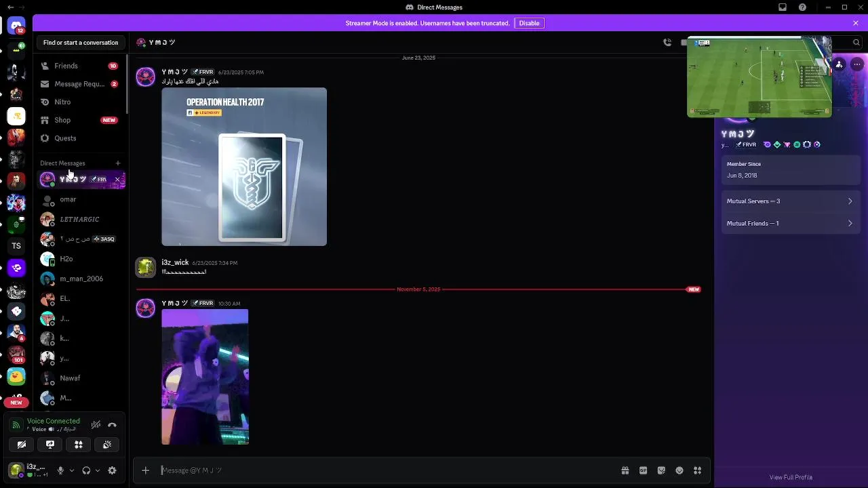The width and height of the screenshot is (868, 488).
Task: Click add friend icon on profile panel
Action: (840, 64)
